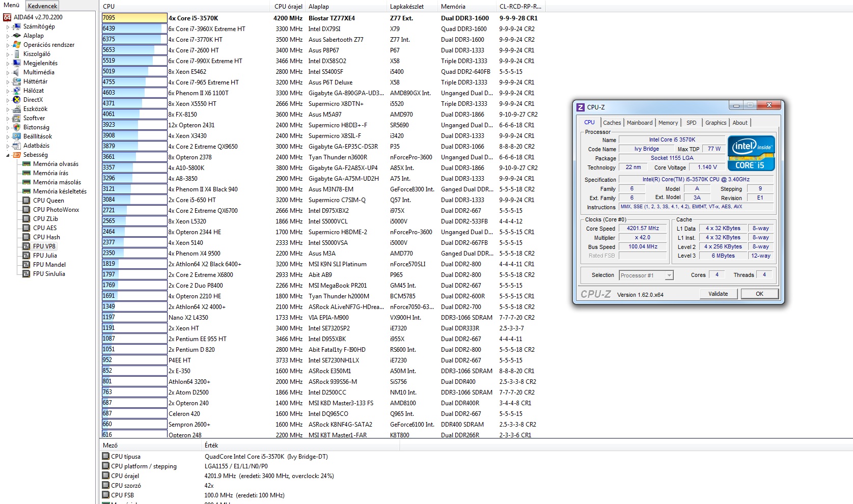853x504 pixels.
Task: Collapse the Sebesség tree node
Action: point(8,155)
